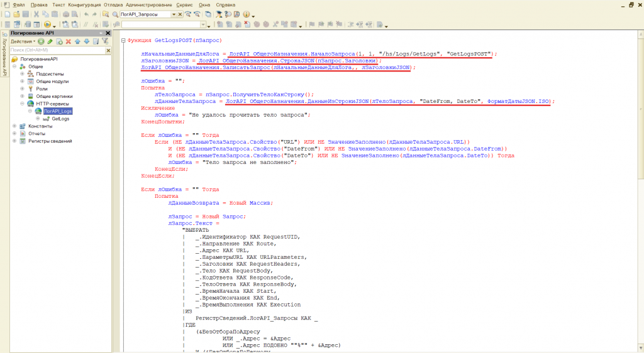Expand the GetLogs tree node

[x=38, y=119]
